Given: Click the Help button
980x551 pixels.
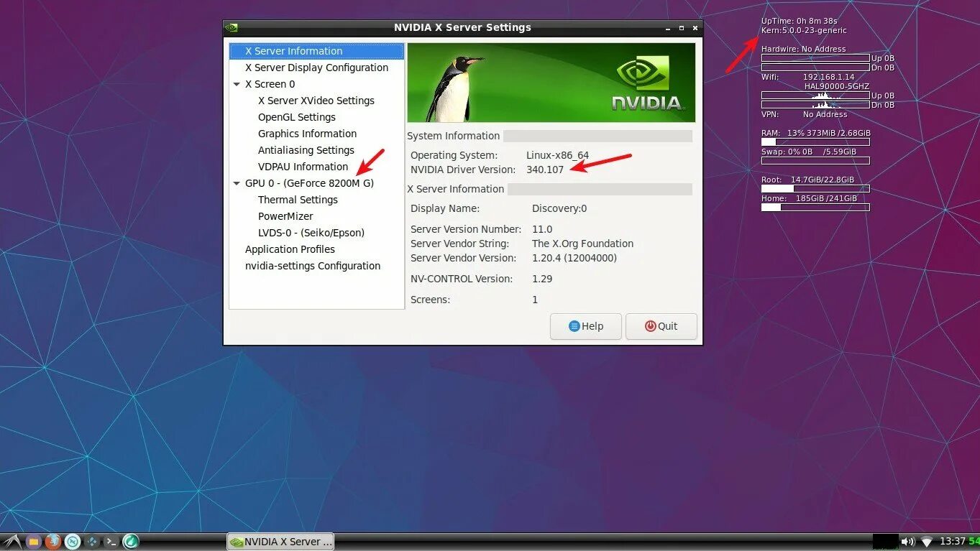Looking at the screenshot, I should [586, 326].
